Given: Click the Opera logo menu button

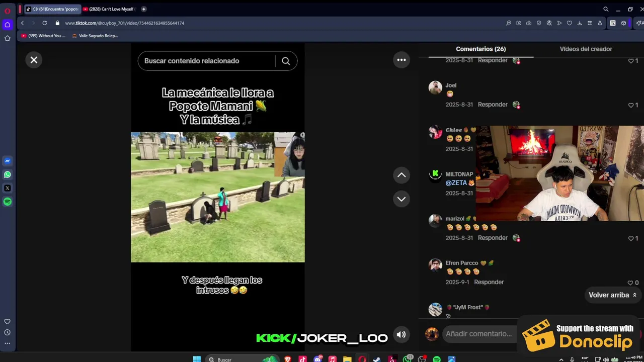Looking at the screenshot, I should point(7,11).
